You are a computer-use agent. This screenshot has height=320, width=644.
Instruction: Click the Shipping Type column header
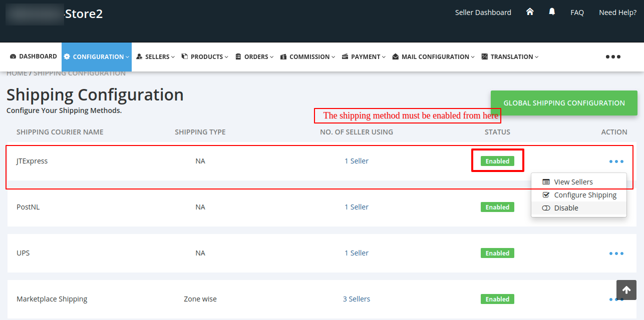pyautogui.click(x=200, y=132)
